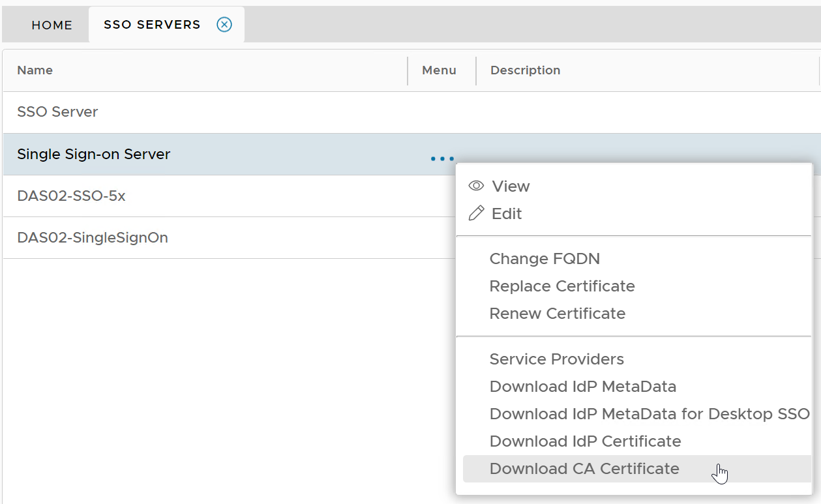Image resolution: width=821 pixels, height=504 pixels.
Task: Select the DAS02-SSO-5x row
Action: pos(71,196)
